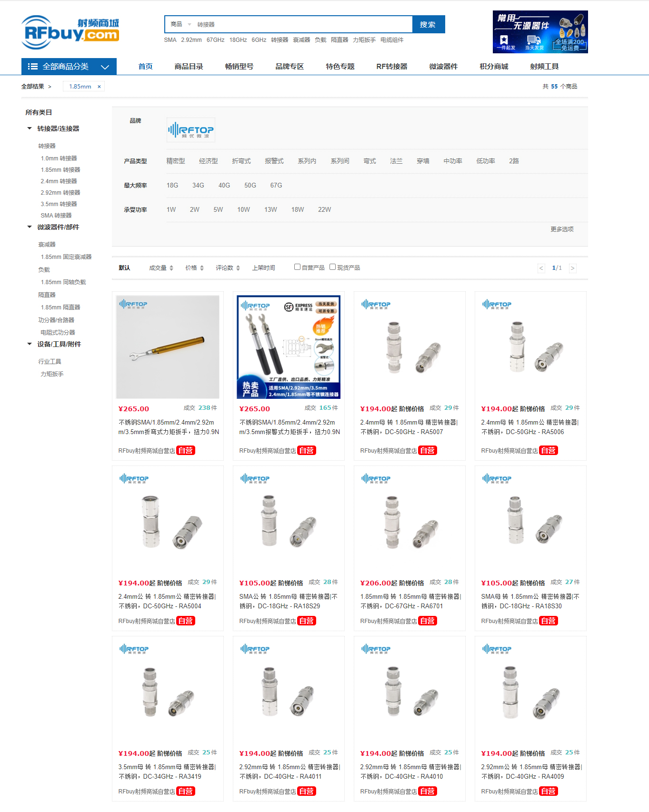Go to previous page arrow

(x=541, y=268)
